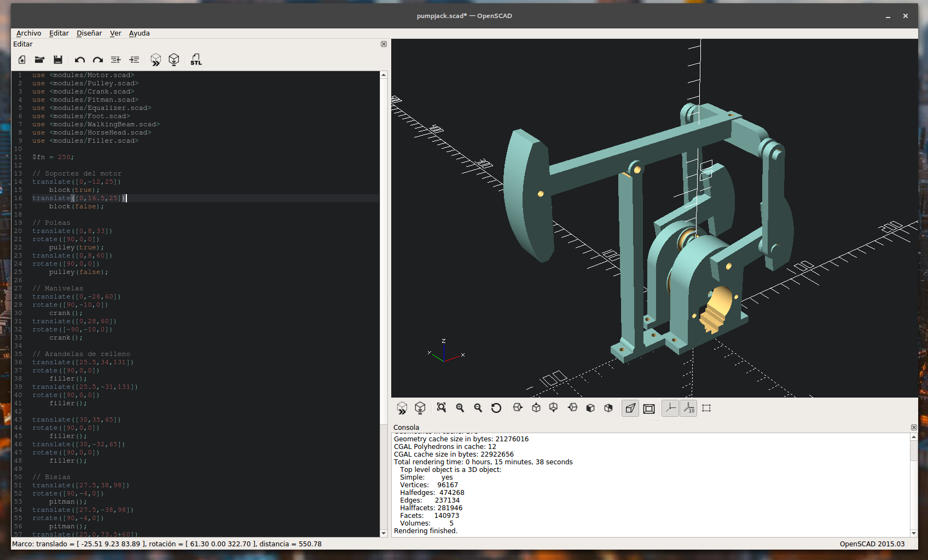Click the console scrollbar up arrow
This screenshot has height=560, width=928.
(914, 437)
